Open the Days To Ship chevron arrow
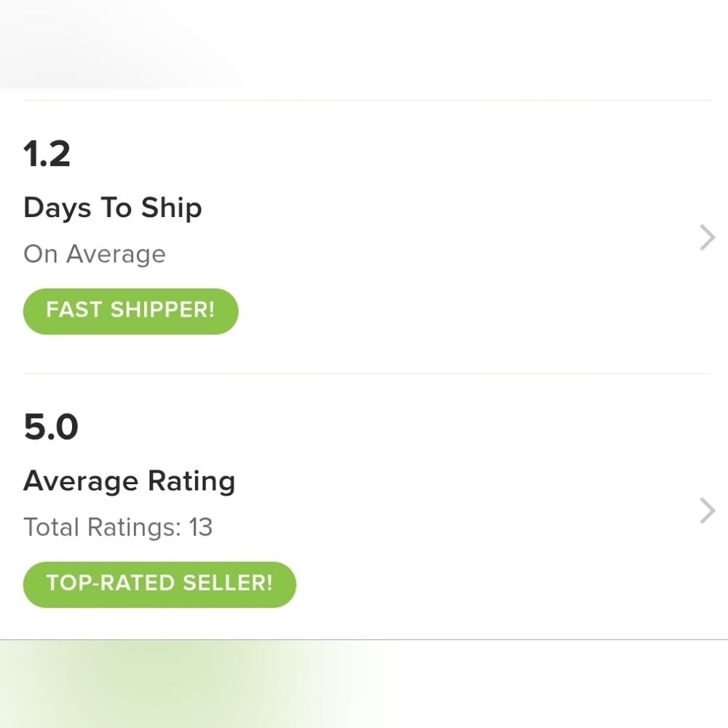The width and height of the screenshot is (728, 728). tap(707, 237)
